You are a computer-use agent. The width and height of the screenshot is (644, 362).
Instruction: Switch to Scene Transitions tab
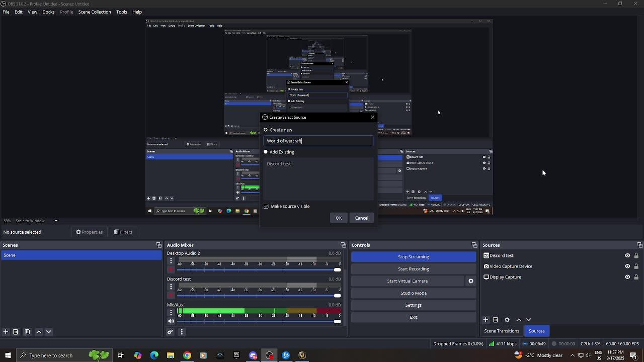[x=502, y=331]
